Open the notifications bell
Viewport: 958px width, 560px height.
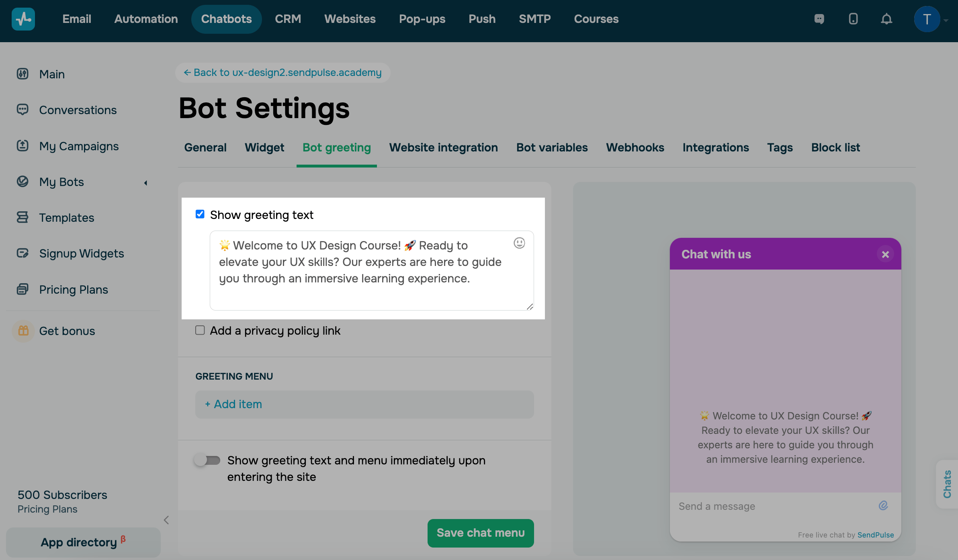pyautogui.click(x=886, y=19)
